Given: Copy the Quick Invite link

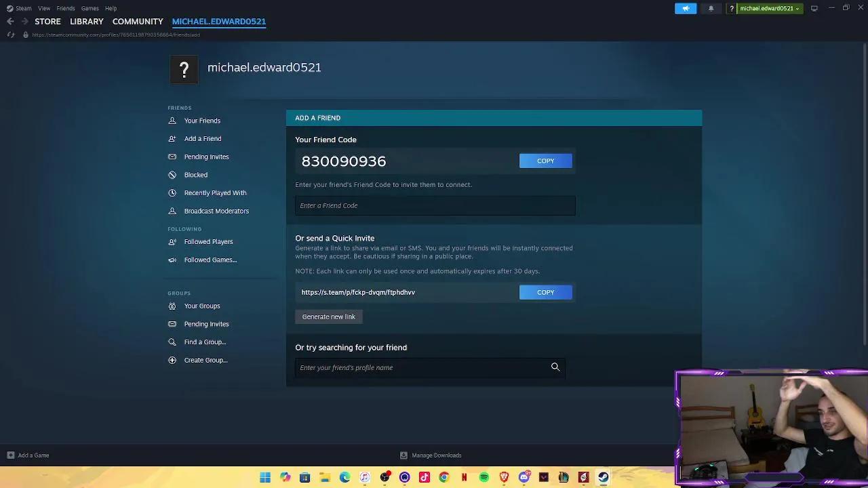Looking at the screenshot, I should (545, 292).
